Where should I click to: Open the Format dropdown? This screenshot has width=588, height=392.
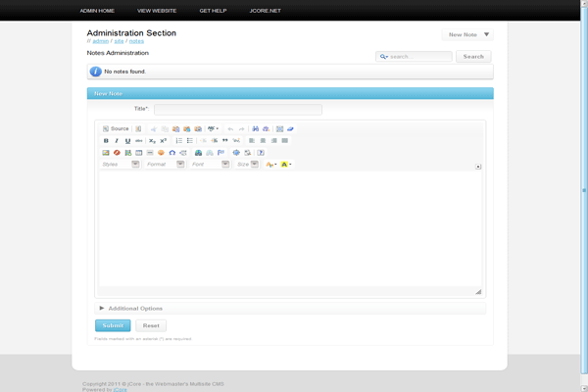pyautogui.click(x=165, y=165)
